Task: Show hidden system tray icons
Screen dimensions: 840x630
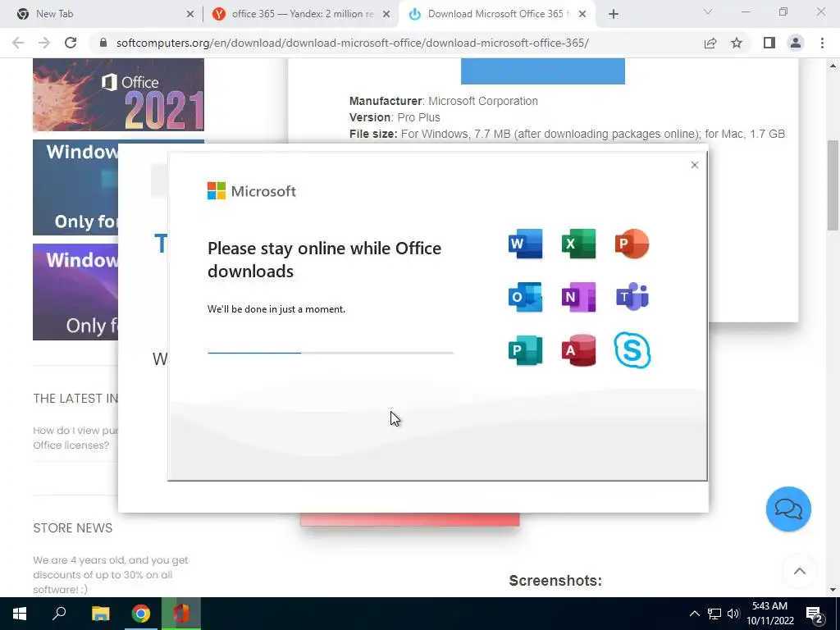Action: [x=694, y=614]
